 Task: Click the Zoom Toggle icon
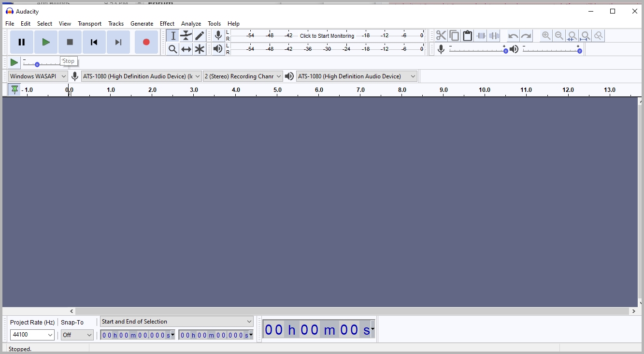(599, 36)
